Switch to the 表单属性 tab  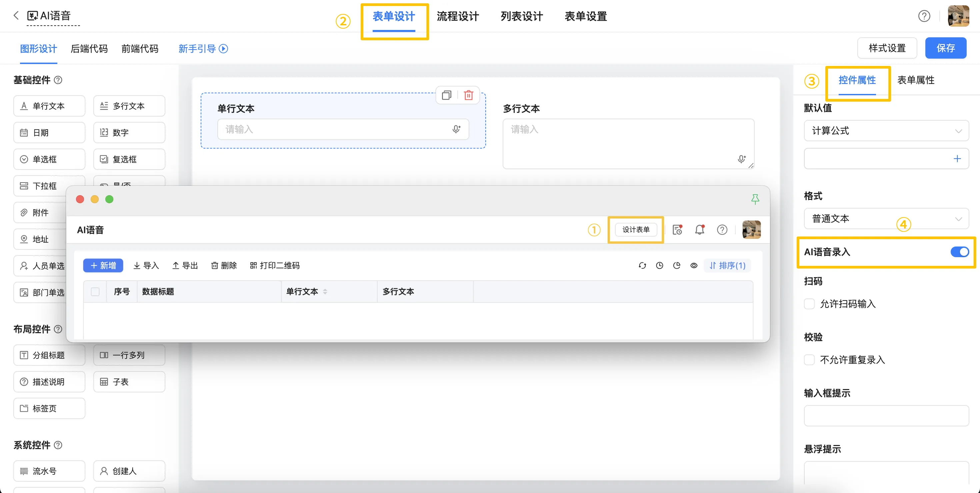915,80
